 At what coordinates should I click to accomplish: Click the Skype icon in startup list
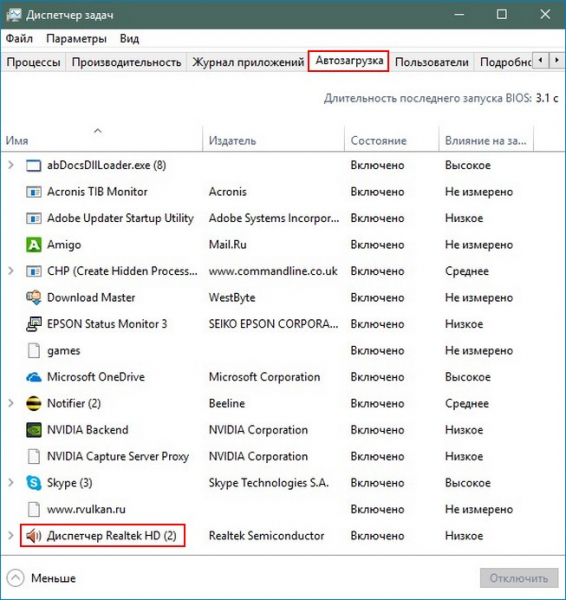click(x=33, y=483)
